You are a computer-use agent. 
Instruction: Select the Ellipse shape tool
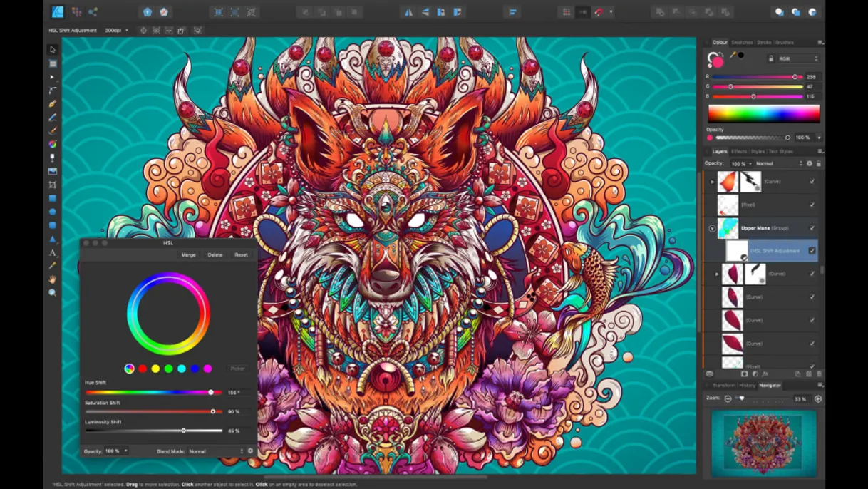[x=53, y=212]
